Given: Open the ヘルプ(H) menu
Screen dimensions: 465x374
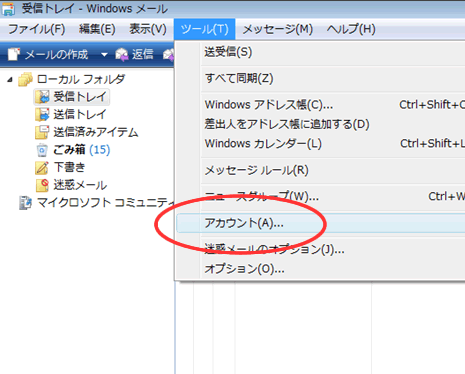Looking at the screenshot, I should 351,29.
